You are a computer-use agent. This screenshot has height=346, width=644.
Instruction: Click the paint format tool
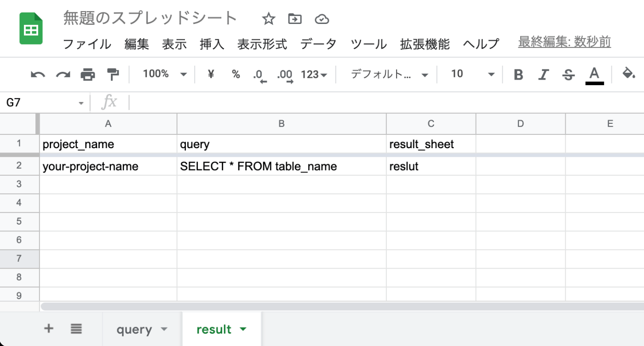click(x=113, y=74)
